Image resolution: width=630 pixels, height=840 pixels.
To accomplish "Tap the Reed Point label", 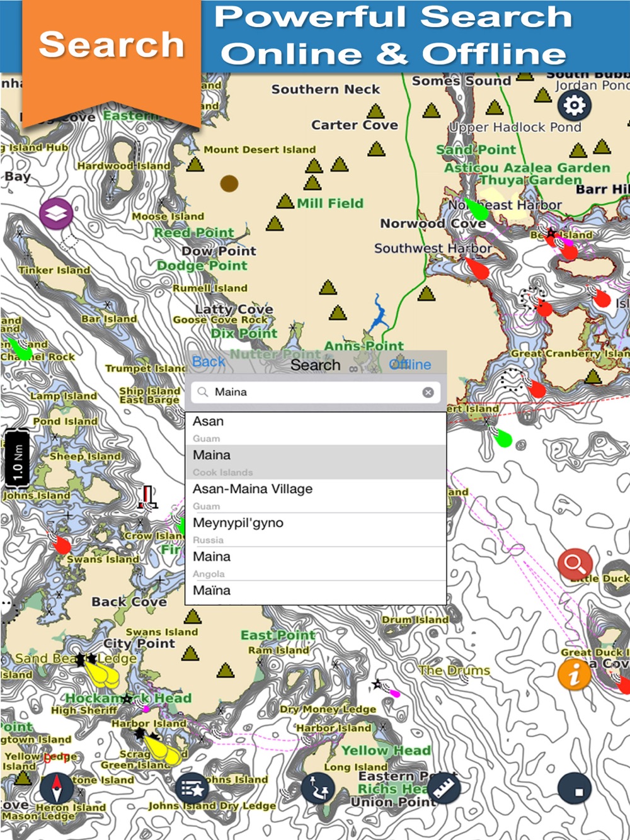I will click(194, 232).
